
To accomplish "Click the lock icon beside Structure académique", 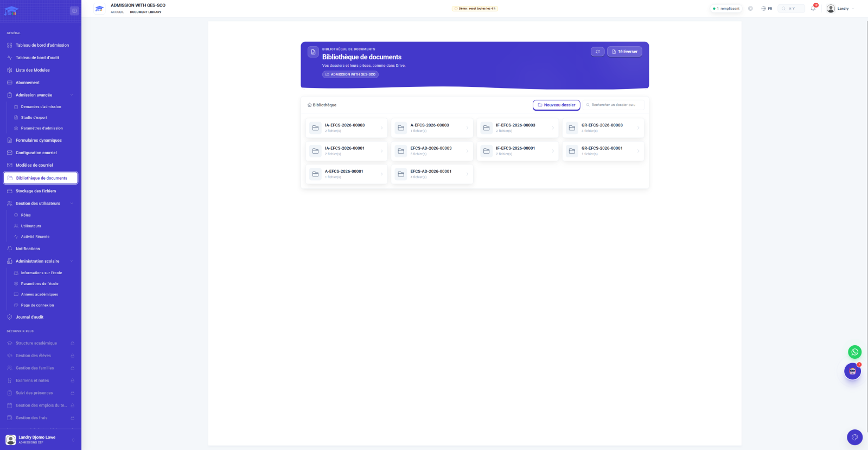I will [72, 343].
